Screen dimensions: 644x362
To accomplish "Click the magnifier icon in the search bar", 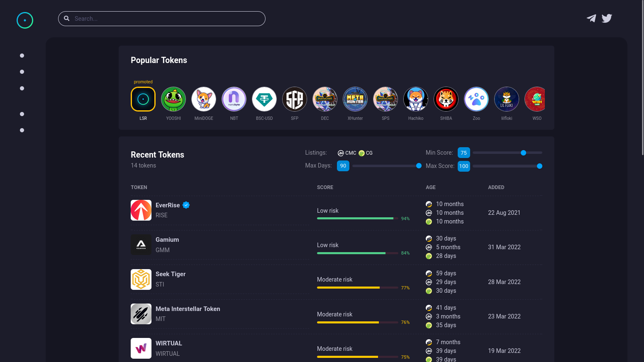I will click(x=67, y=18).
